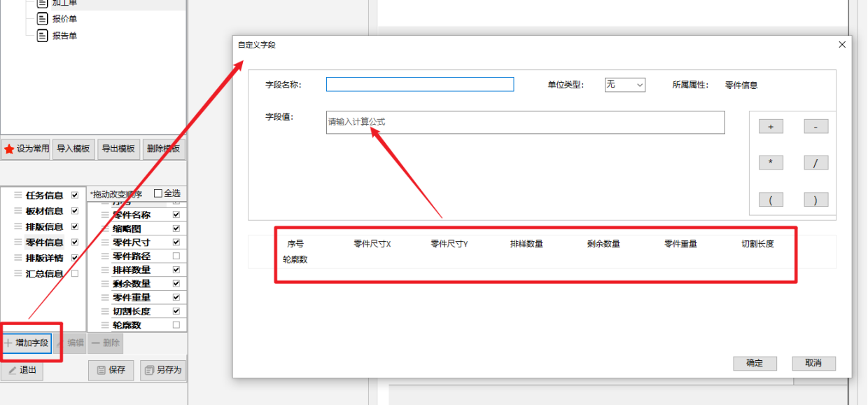The image size is (868, 405).
Task: Click the pencil icon on 退出 button
Action: click(12, 370)
